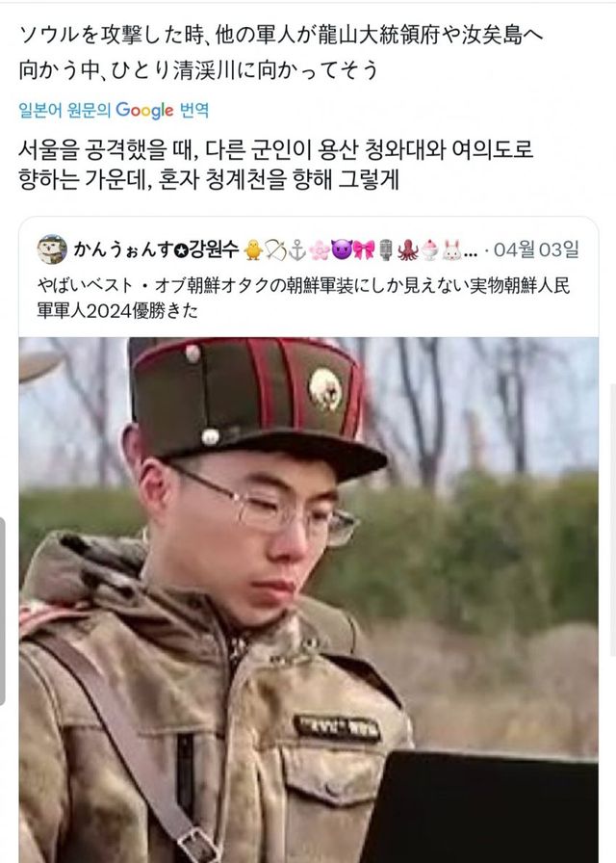
Task: Click the red octopus emoji
Action: (x=407, y=249)
